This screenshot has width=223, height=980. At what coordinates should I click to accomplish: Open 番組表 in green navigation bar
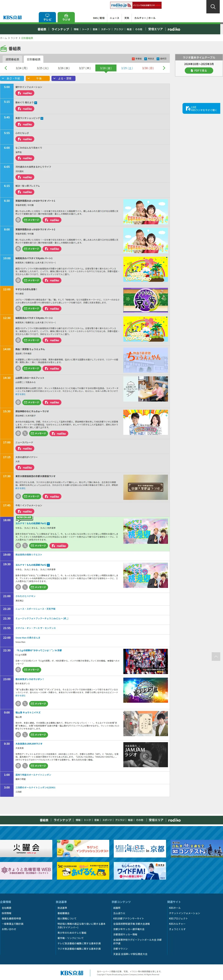point(42,29)
